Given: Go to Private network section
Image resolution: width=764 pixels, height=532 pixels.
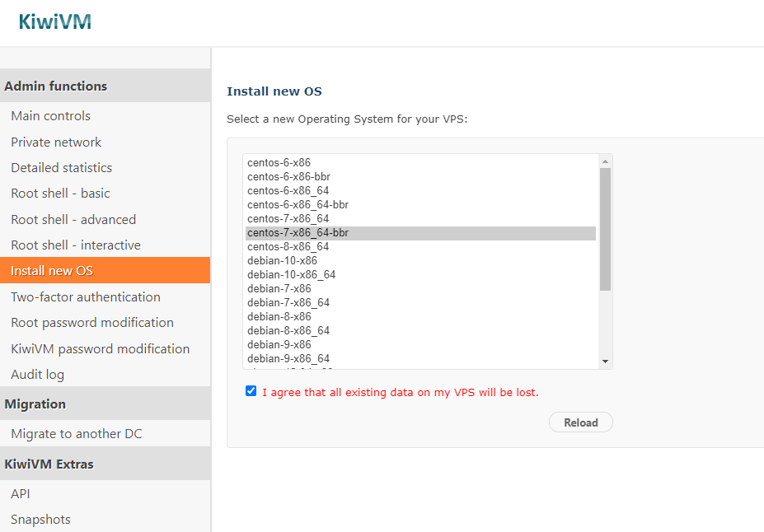Looking at the screenshot, I should 56,142.
